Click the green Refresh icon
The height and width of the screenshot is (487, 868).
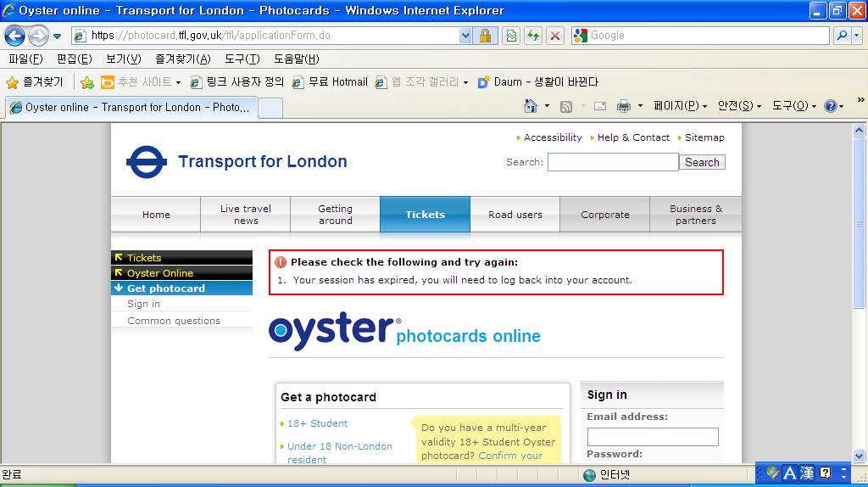(533, 36)
